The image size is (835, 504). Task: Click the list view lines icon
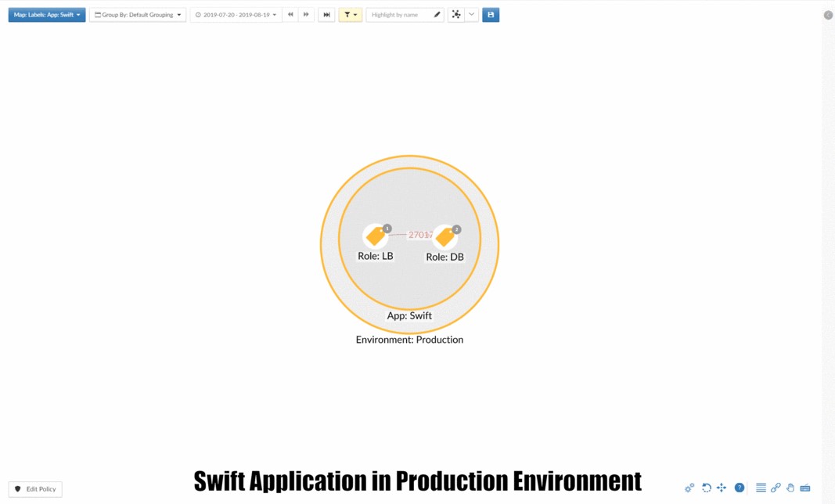pyautogui.click(x=761, y=488)
